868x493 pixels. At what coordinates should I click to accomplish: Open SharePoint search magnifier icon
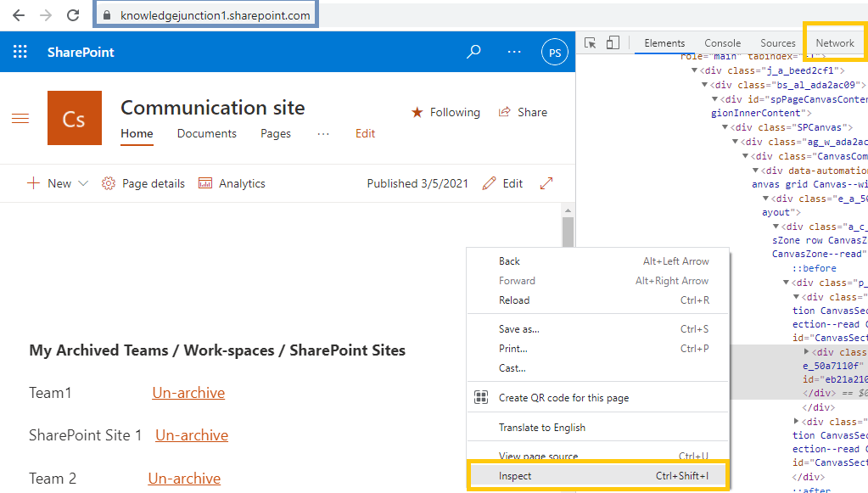coord(473,52)
